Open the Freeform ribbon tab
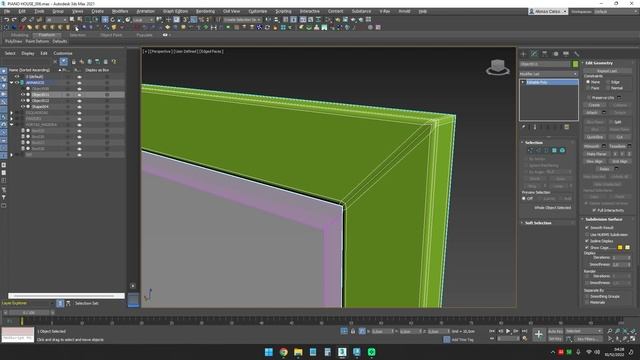Screen dimensions: 640x360 pos(47,35)
